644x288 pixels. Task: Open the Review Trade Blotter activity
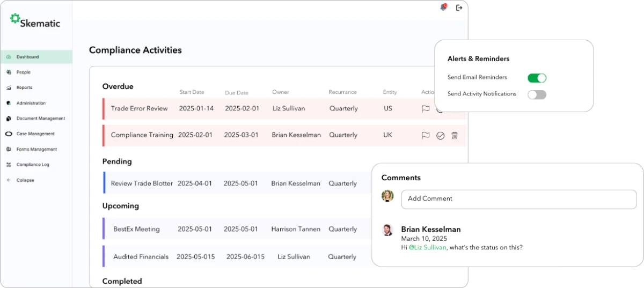pos(142,183)
